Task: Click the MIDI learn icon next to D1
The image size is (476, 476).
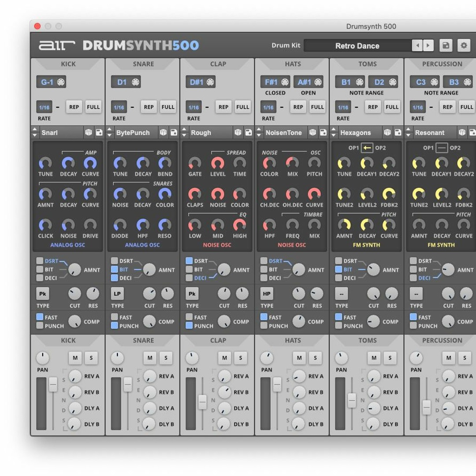Action: pyautogui.click(x=135, y=82)
